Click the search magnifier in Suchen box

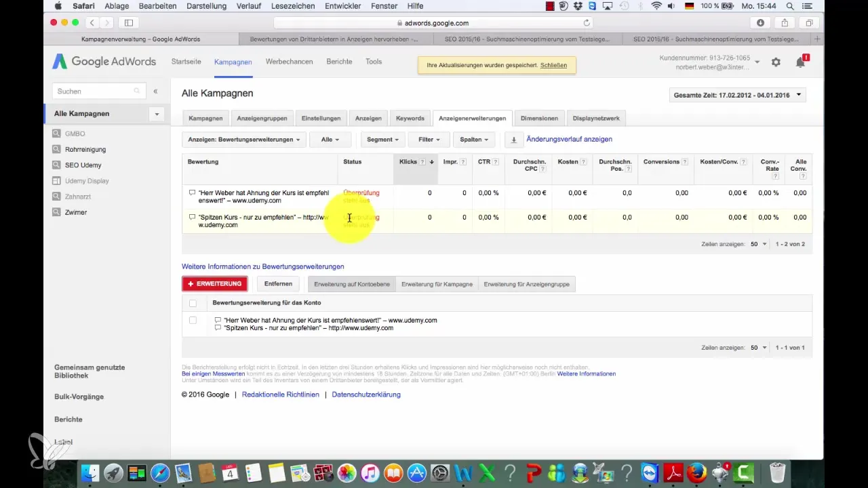point(137,91)
